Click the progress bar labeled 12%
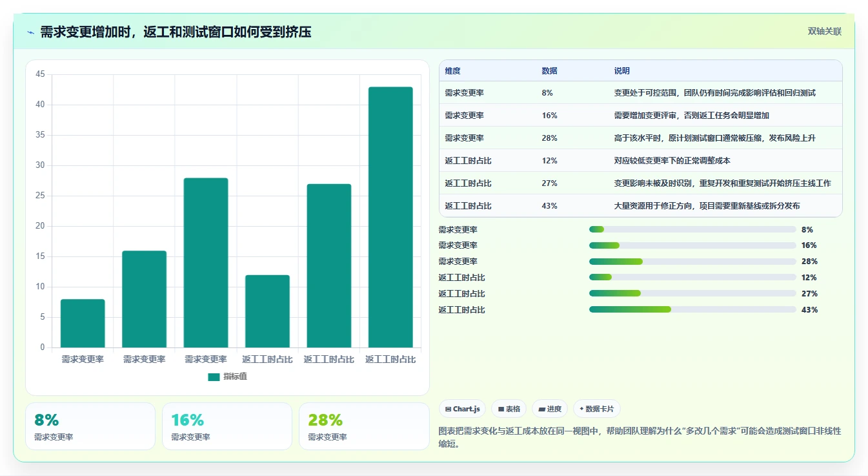Viewport: 868px width, 476px height. pyautogui.click(x=692, y=277)
